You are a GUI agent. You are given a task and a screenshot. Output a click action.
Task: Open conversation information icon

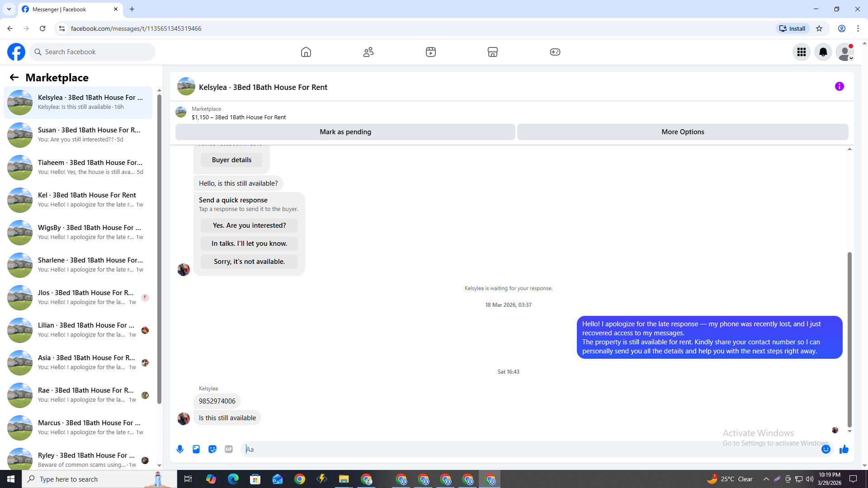tap(840, 86)
